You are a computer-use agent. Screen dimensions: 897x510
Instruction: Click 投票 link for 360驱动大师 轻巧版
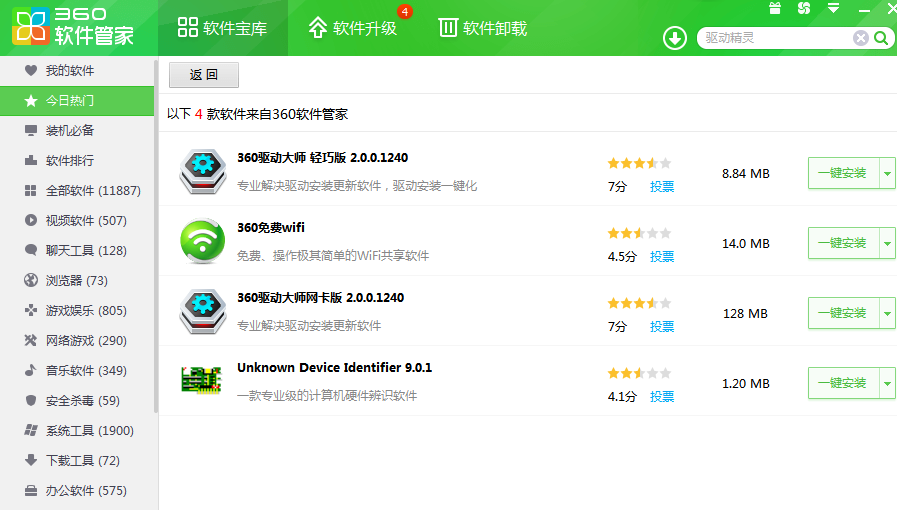coord(662,186)
